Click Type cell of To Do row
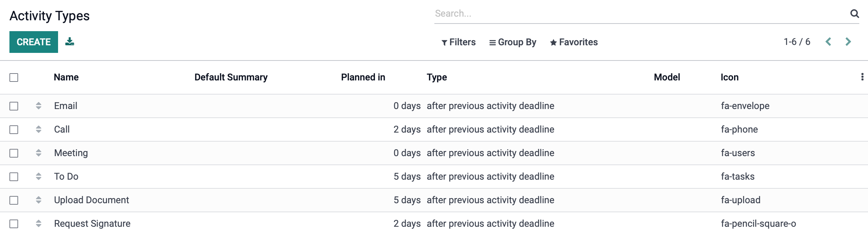Viewport: 868px width, 234px height. click(490, 176)
